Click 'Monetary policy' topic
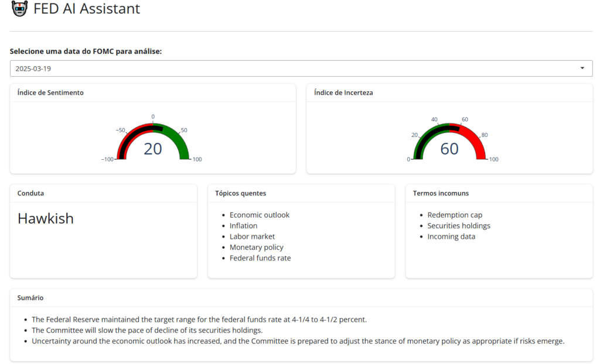Screen dimensions: 600x364 [257, 247]
